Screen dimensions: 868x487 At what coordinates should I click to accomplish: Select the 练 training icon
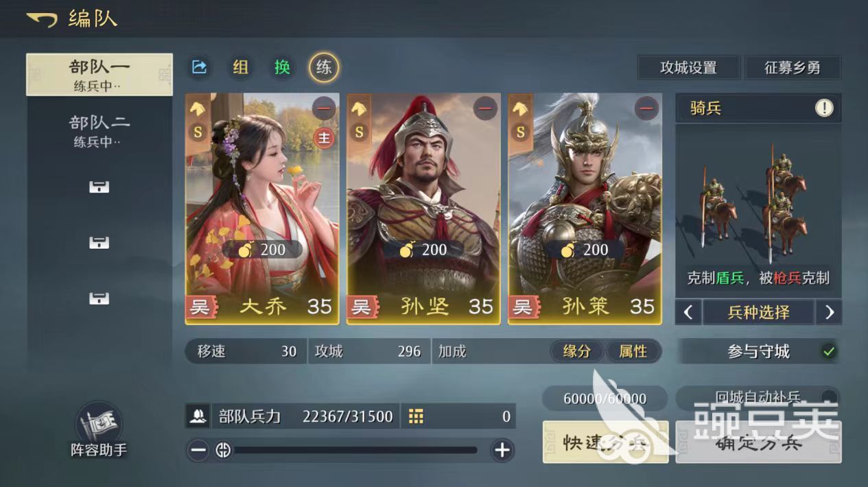point(324,67)
